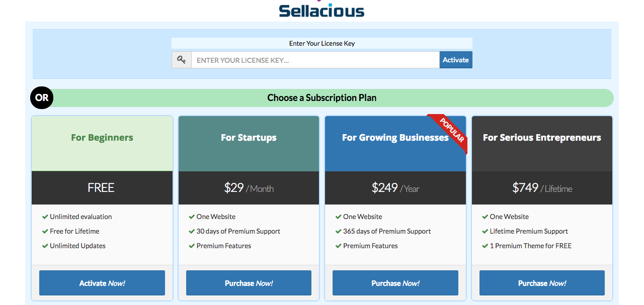Screen dimensions: 644x305
Task: Click the Choose a Subscription Plan bar
Action: (x=322, y=98)
